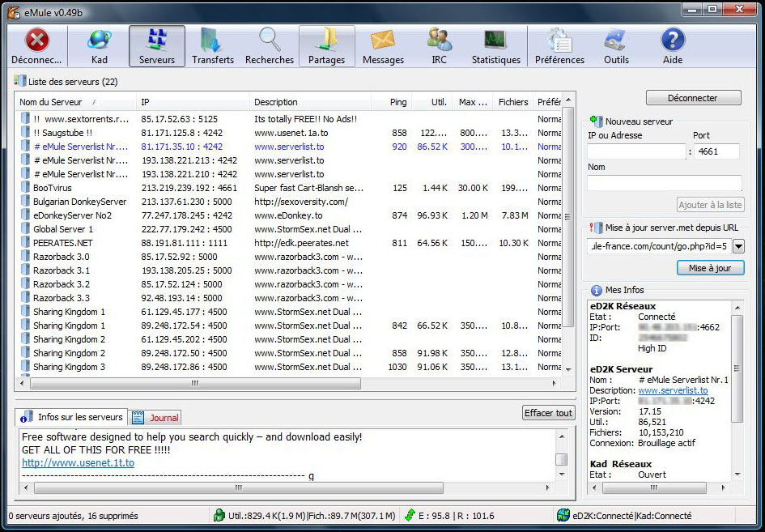The height and width of the screenshot is (532, 765).
Task: Click the server icon beside Global Server 1
Action: coord(25,229)
